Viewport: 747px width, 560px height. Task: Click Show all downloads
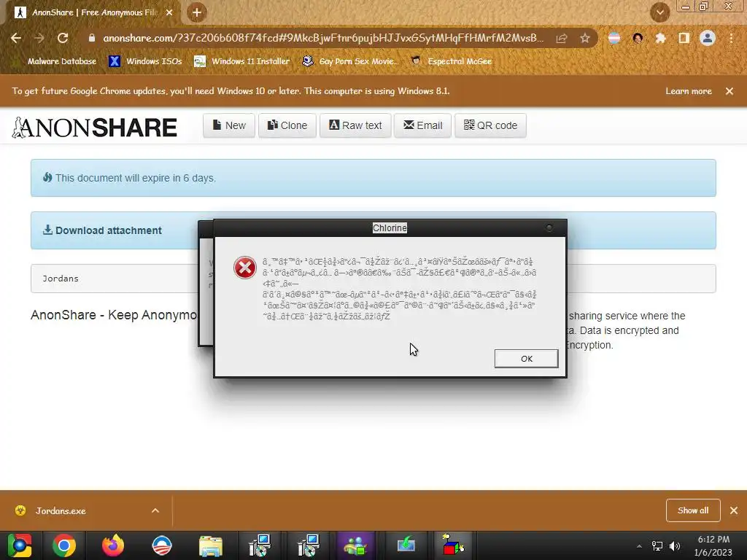(693, 510)
